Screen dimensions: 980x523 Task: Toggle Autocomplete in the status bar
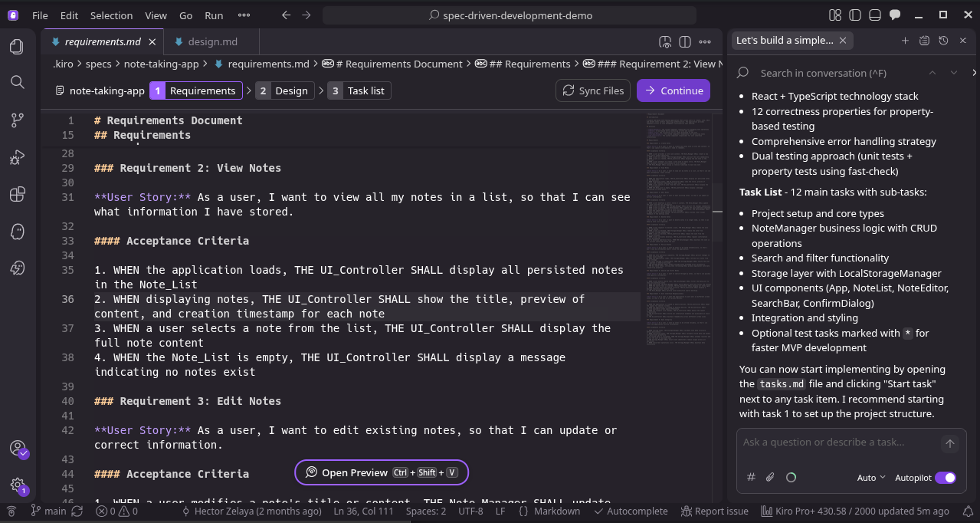tap(631, 511)
